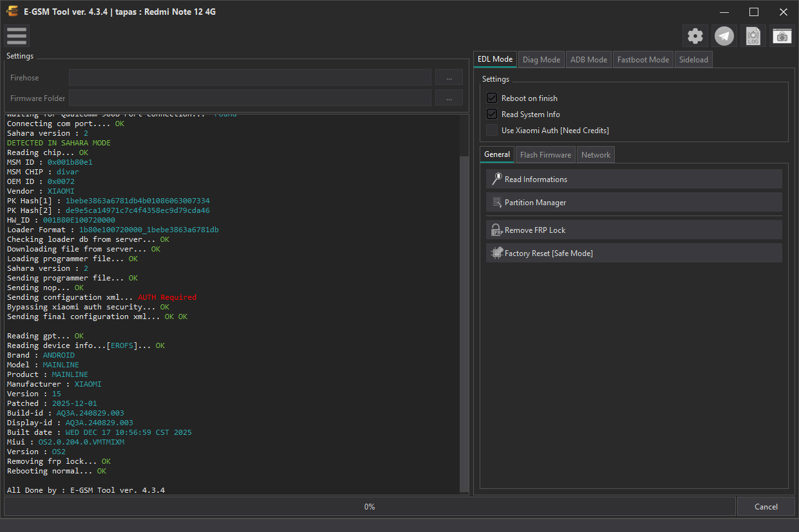This screenshot has height=532, width=799.
Task: Enable Use Xiaomi Auth [Need Credits]
Action: click(x=492, y=130)
